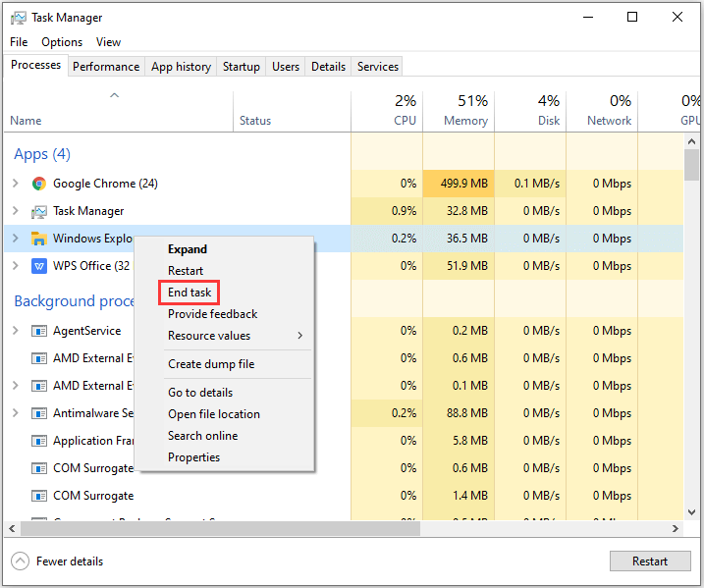Switch to the Users tab
Image resolution: width=704 pixels, height=588 pixels.
click(286, 67)
